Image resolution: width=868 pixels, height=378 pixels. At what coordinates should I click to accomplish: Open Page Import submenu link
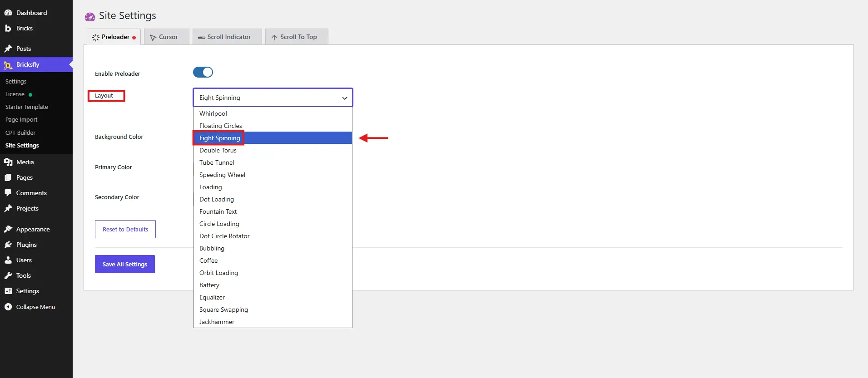21,120
